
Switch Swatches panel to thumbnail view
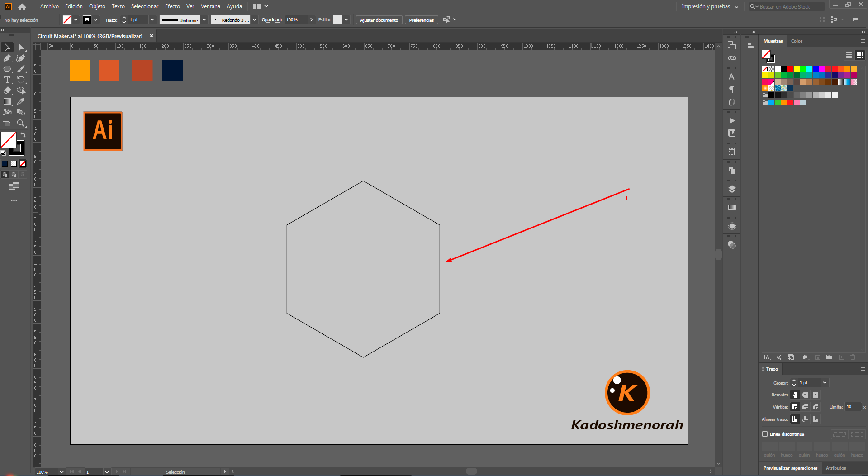[x=860, y=55]
